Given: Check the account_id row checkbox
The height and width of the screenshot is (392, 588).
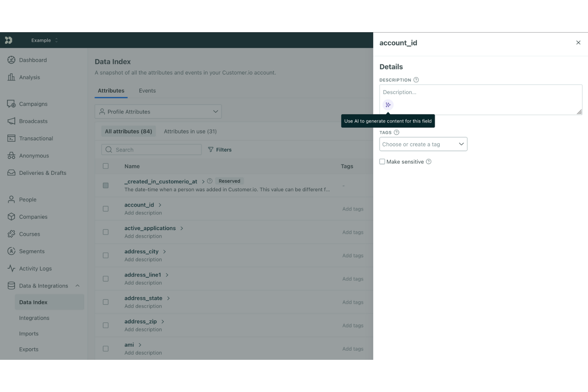Looking at the screenshot, I should (105, 208).
